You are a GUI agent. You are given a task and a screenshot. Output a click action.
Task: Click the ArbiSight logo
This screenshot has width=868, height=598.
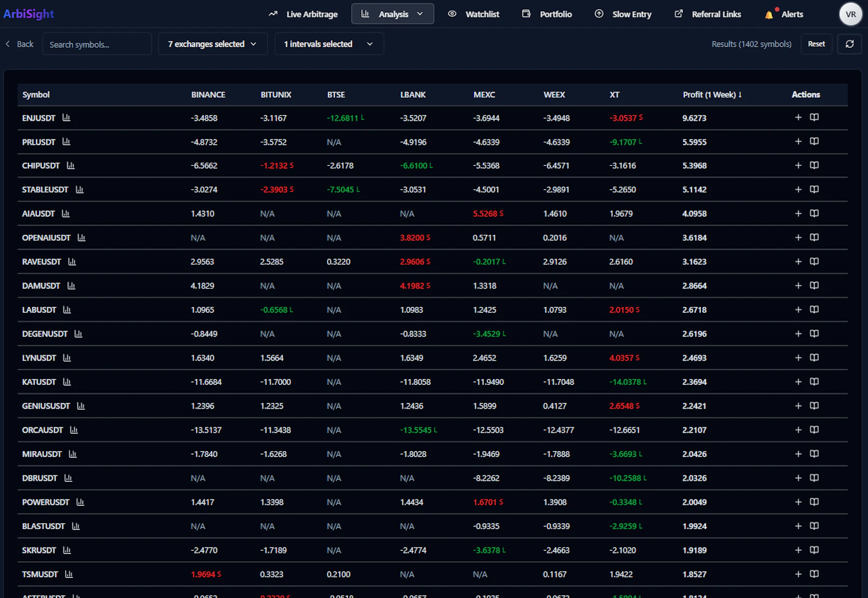point(29,14)
